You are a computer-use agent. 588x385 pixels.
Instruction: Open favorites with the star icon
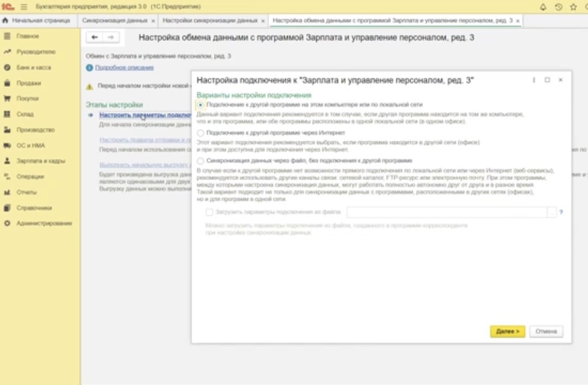point(573,7)
